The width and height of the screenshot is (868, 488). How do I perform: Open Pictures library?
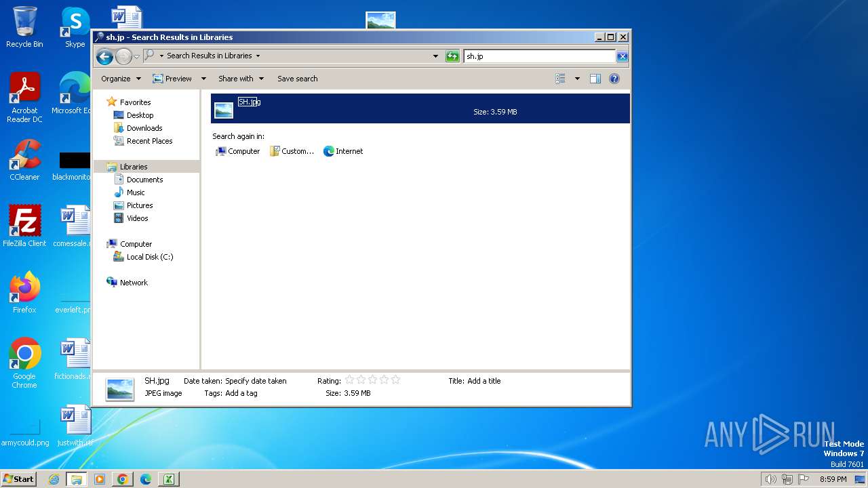pyautogui.click(x=140, y=205)
